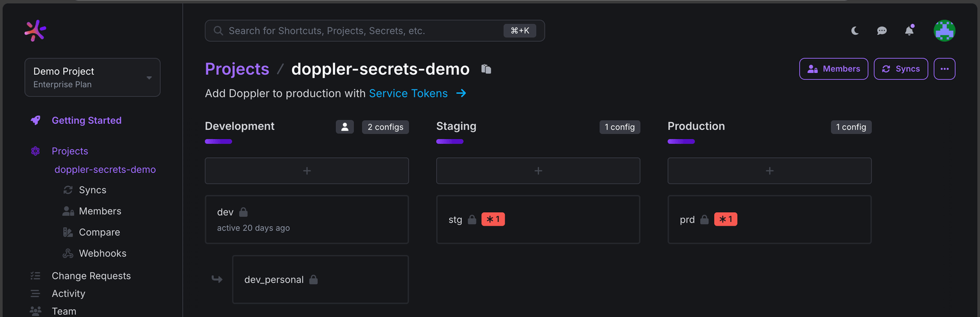This screenshot has width=980, height=317.
Task: Expand the Demo Project workplace dropdown
Action: pos(92,77)
